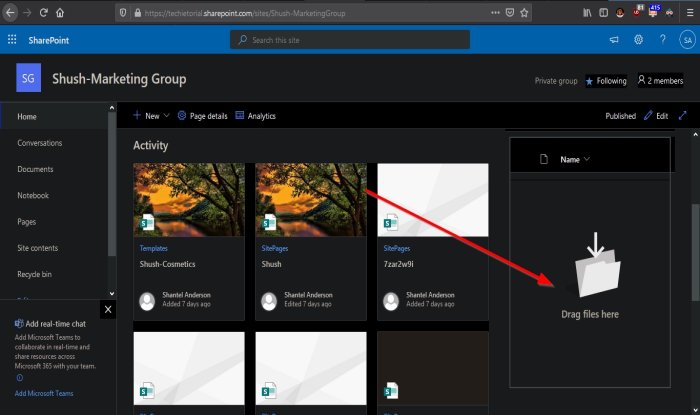Click the SA account avatar

click(688, 40)
